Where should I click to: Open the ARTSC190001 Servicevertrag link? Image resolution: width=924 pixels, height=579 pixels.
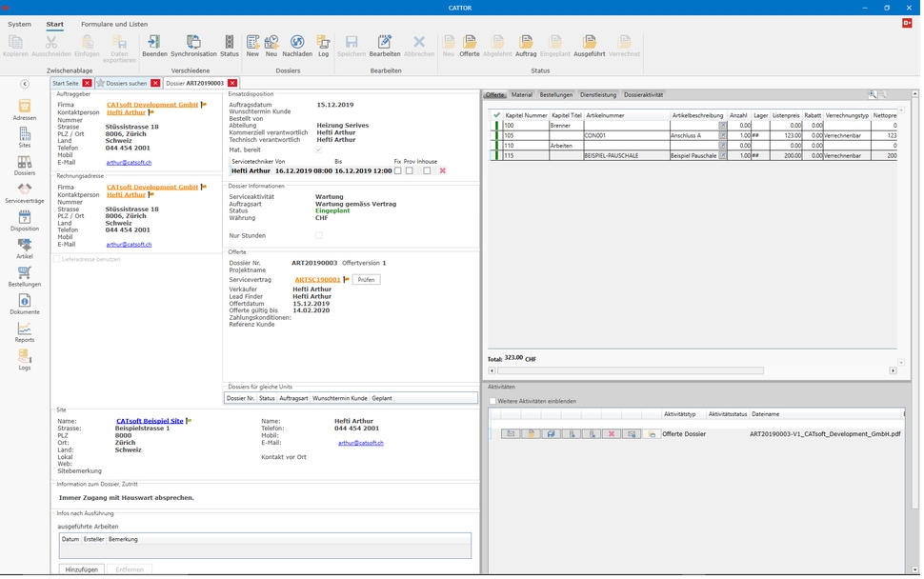pyautogui.click(x=317, y=280)
